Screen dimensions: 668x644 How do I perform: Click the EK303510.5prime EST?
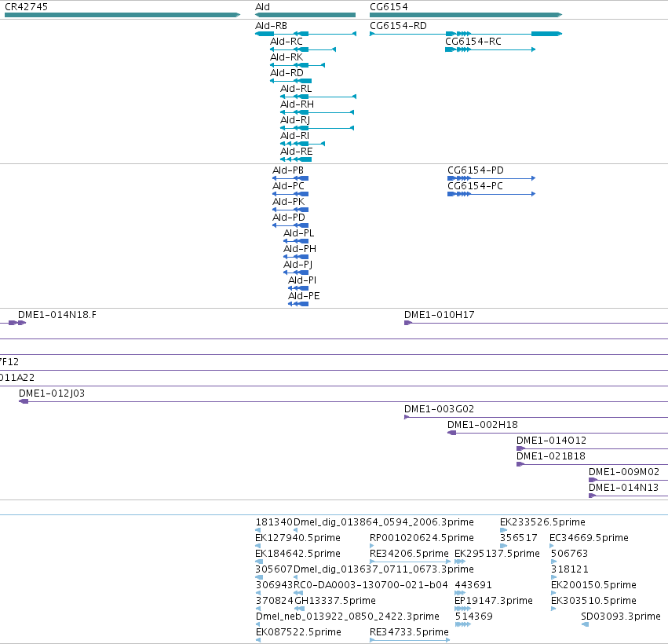tap(553, 609)
